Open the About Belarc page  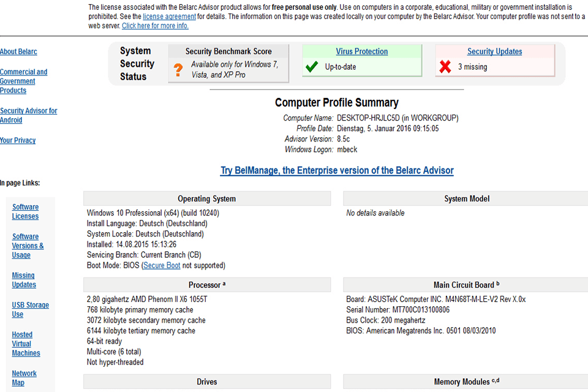pyautogui.click(x=18, y=51)
